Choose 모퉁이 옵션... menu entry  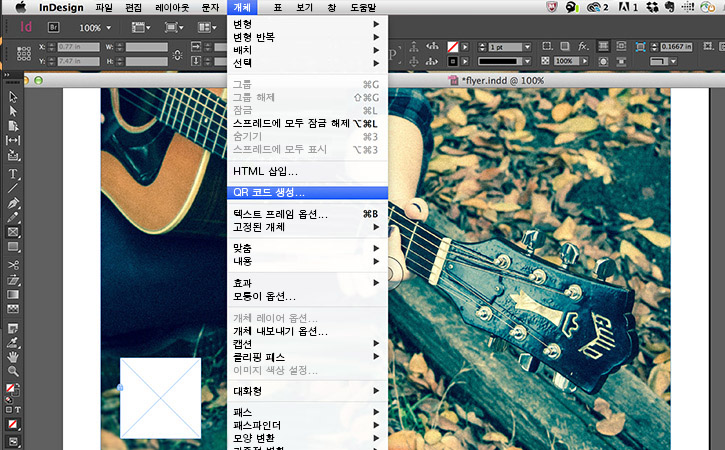pos(307,296)
